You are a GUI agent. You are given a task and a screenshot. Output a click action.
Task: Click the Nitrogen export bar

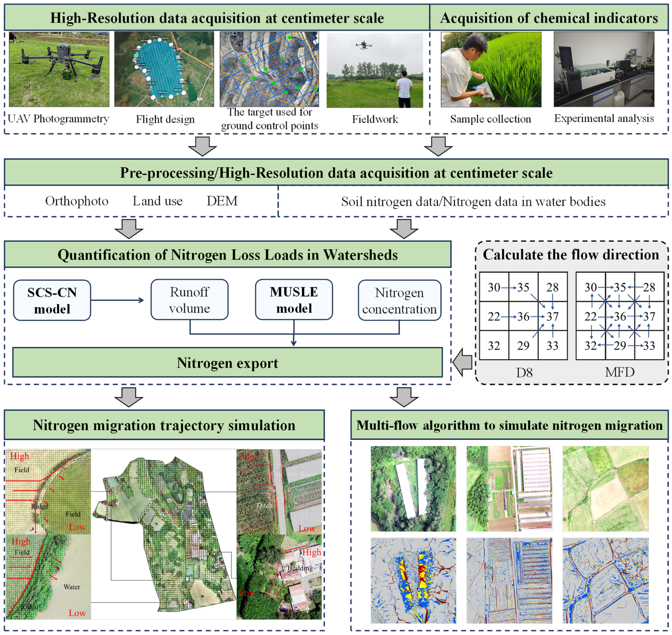pyautogui.click(x=228, y=362)
